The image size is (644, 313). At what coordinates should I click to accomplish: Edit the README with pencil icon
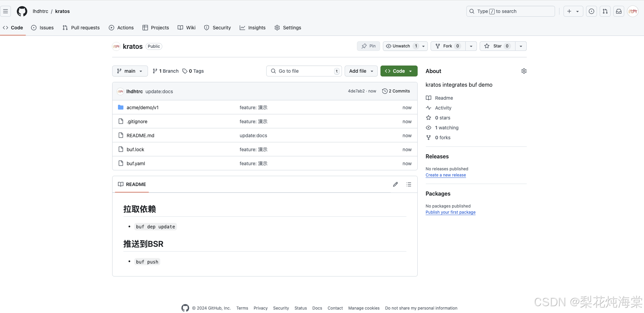point(395,184)
